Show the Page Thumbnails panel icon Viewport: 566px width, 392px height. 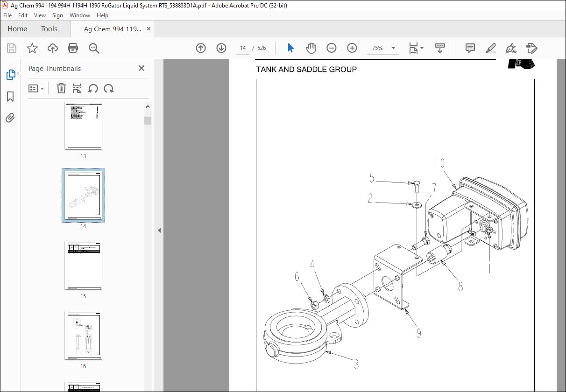pos(10,75)
